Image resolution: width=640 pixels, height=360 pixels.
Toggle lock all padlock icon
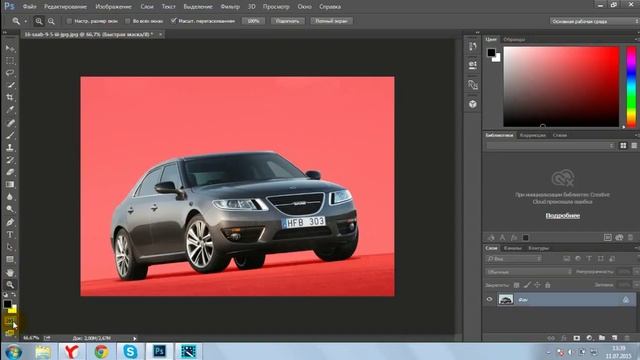pos(548,285)
